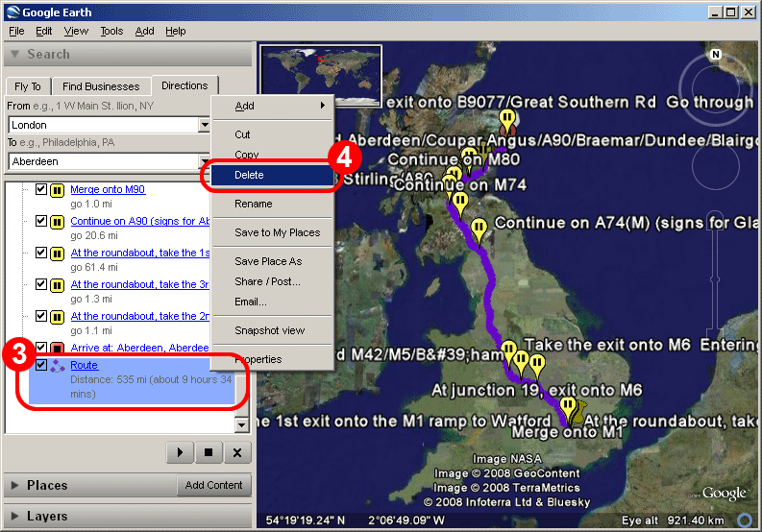The height and width of the screenshot is (532, 762).
Task: Uncheck the Route checkbox
Action: point(41,365)
